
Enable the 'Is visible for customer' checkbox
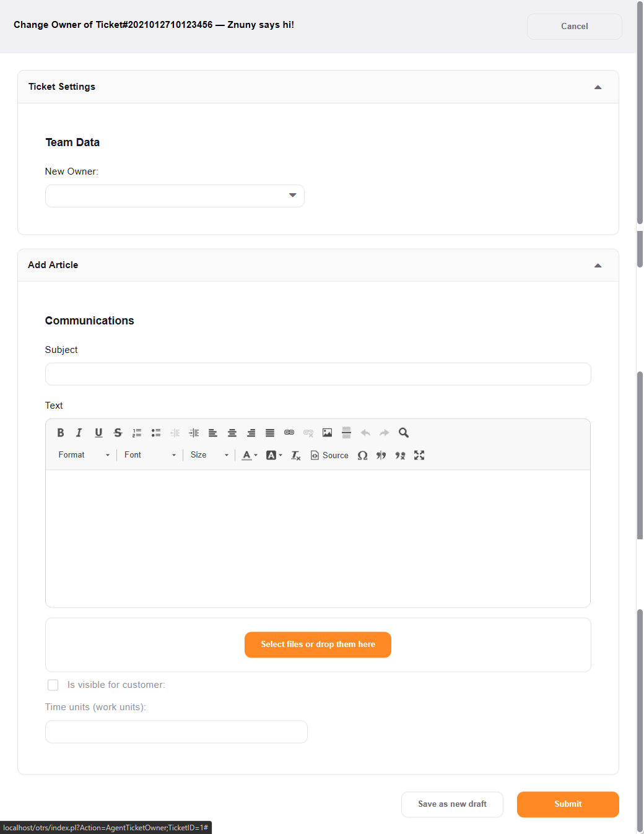[53, 685]
